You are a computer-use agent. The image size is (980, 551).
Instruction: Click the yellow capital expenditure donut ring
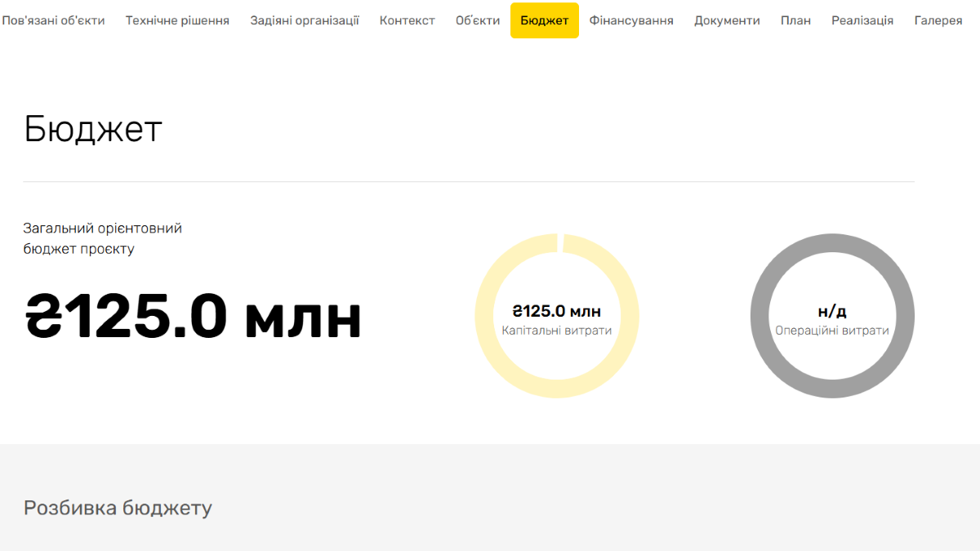point(485,316)
